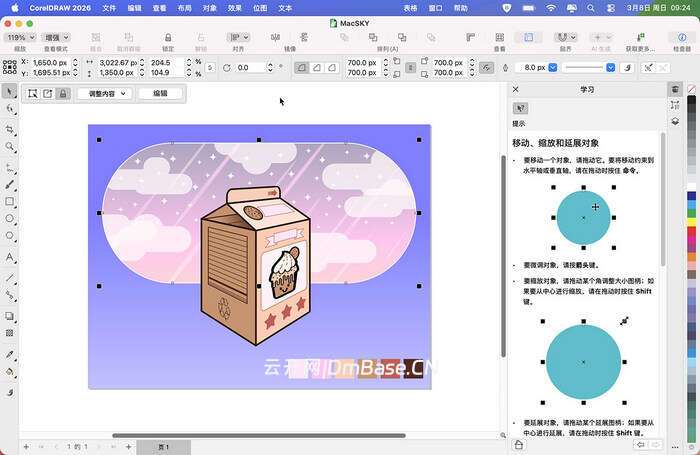
Task: Click the no-fill swatch in palette
Action: click(692, 89)
